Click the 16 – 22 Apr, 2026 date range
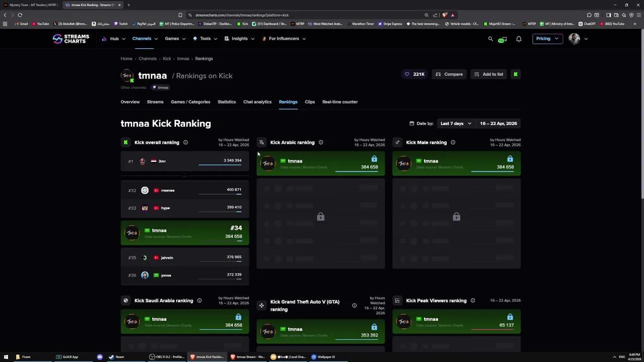 coord(498,124)
